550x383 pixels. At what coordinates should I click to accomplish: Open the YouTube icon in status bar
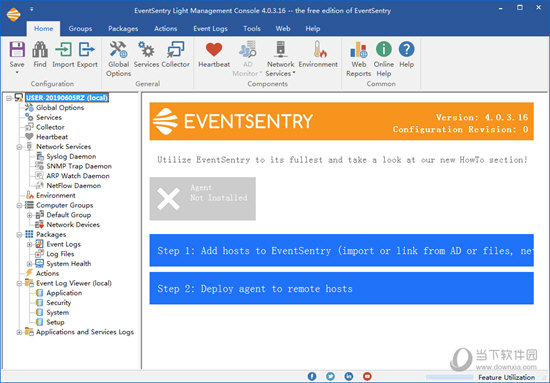coord(367,376)
